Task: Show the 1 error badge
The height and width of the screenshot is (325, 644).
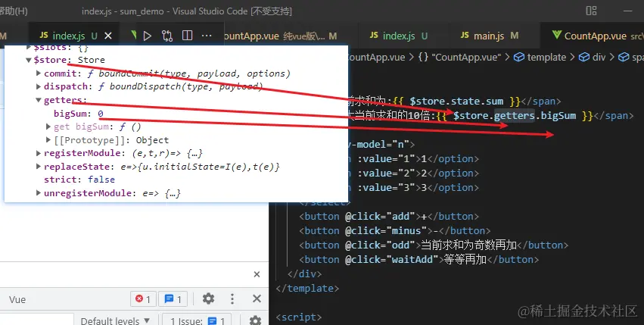Action: 143,299
